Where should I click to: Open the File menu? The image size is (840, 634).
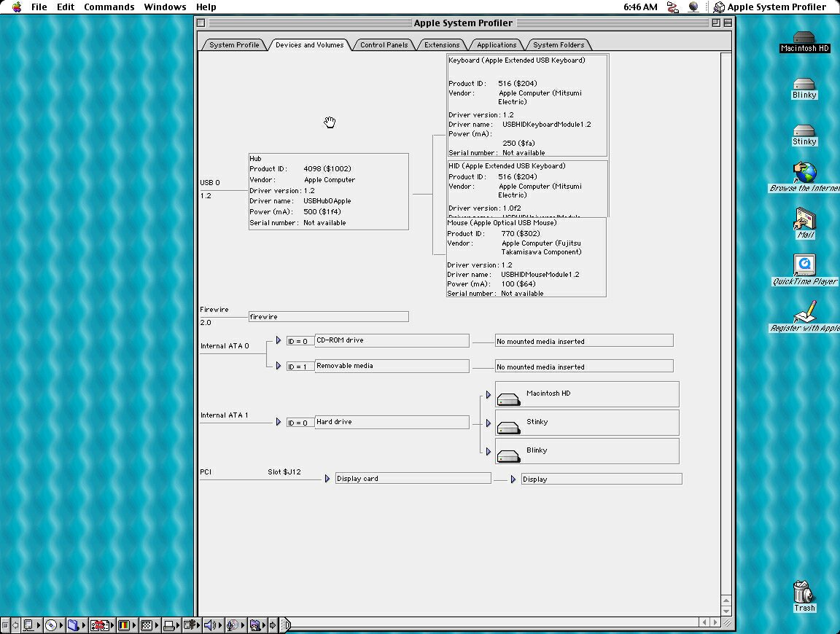pyautogui.click(x=39, y=7)
